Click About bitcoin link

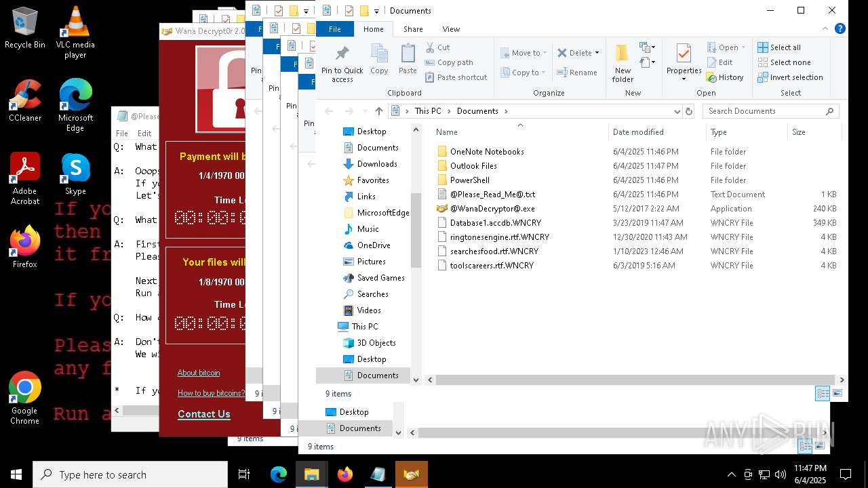pyautogui.click(x=199, y=373)
